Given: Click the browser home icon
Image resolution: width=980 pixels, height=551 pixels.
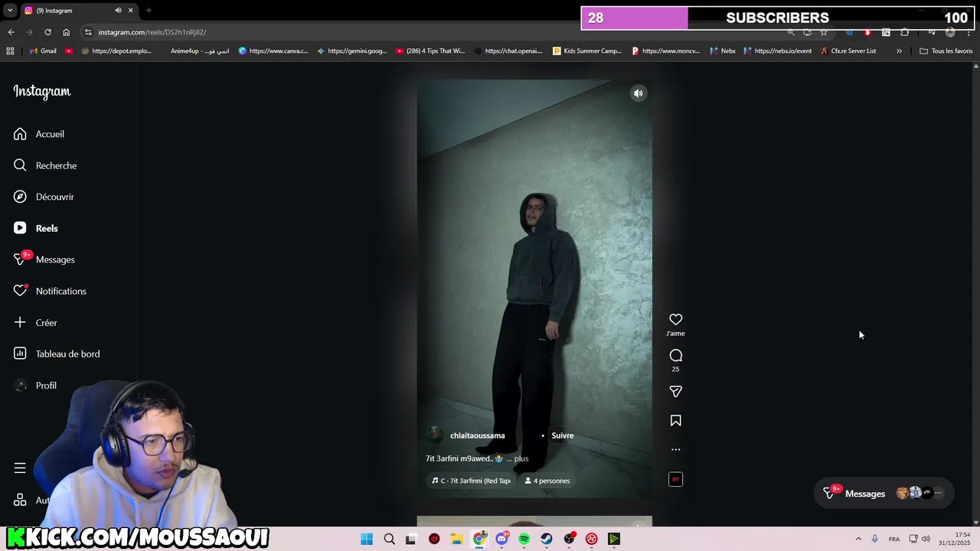Looking at the screenshot, I should point(66,32).
